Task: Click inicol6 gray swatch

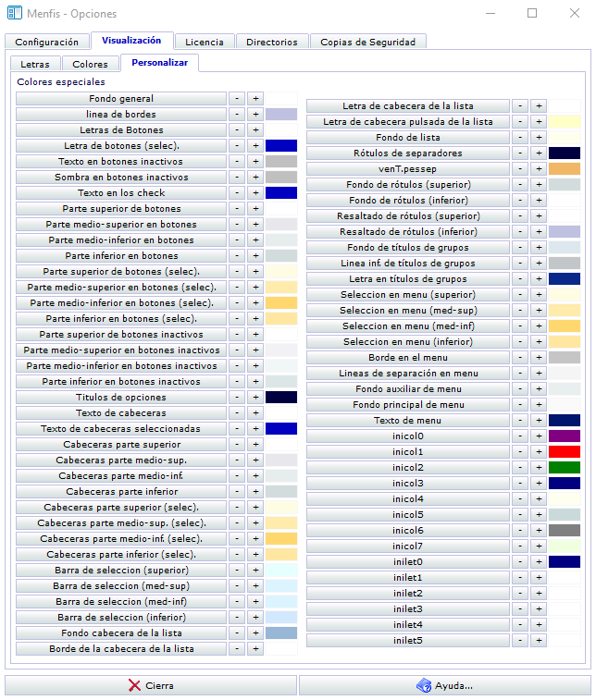Action: click(565, 531)
